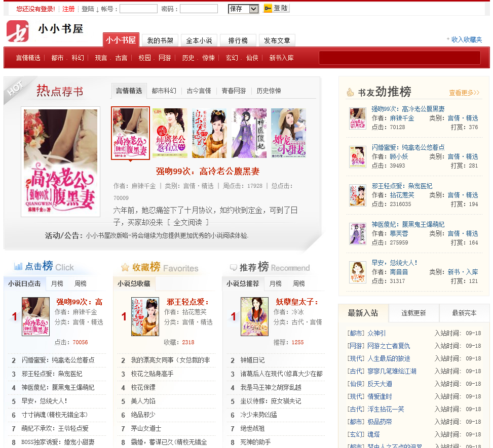Switch hot books to 青春网游 tab
The width and height of the screenshot is (493, 448).
tap(234, 91)
